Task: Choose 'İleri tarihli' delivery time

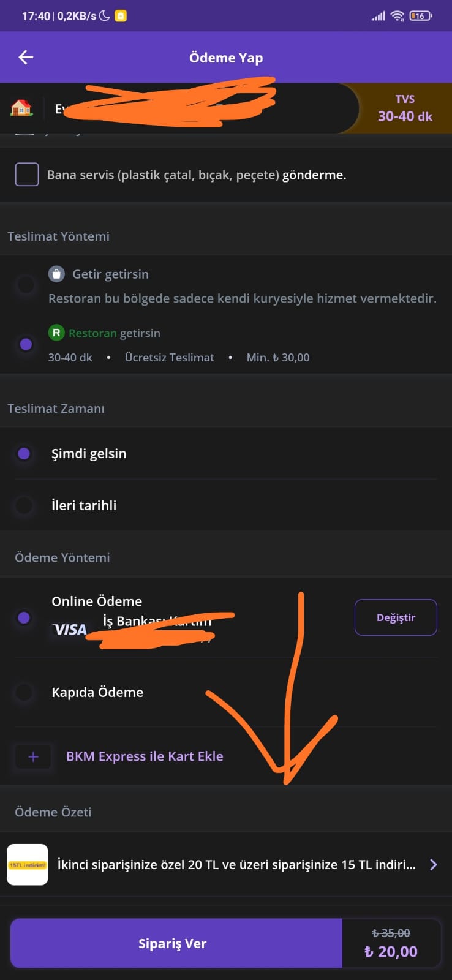Action: [x=24, y=506]
